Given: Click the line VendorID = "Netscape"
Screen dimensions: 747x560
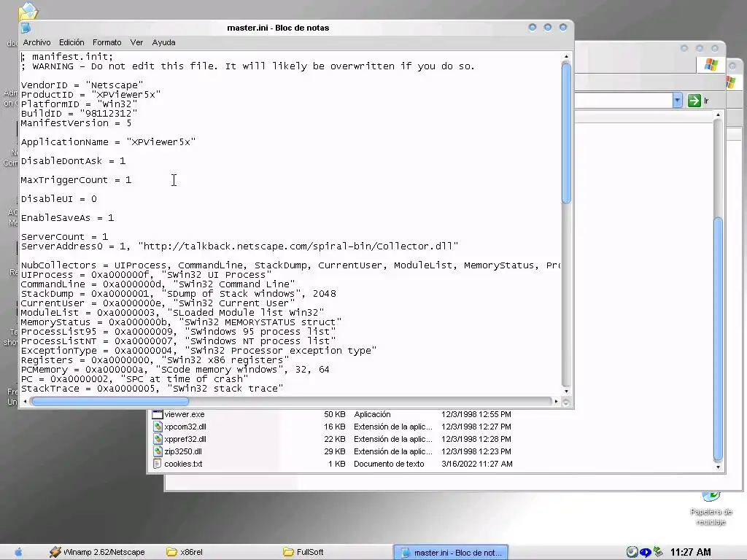Looking at the screenshot, I should (82, 85).
